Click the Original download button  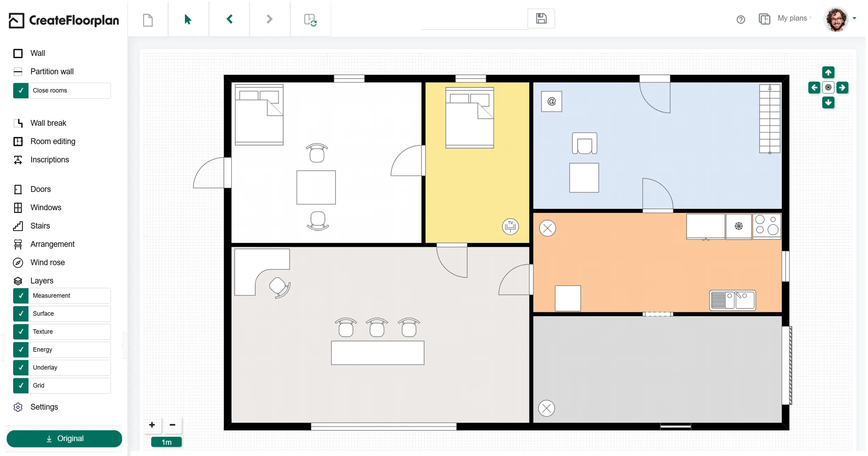coord(64,439)
